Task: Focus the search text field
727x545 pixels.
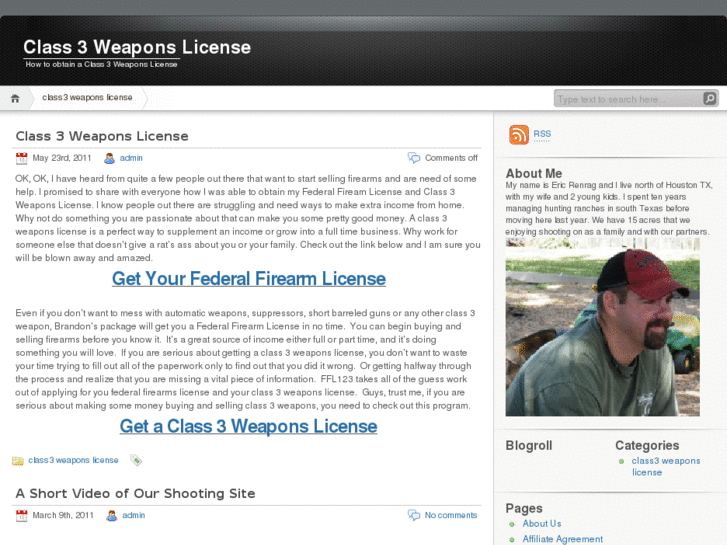Action: [x=628, y=99]
